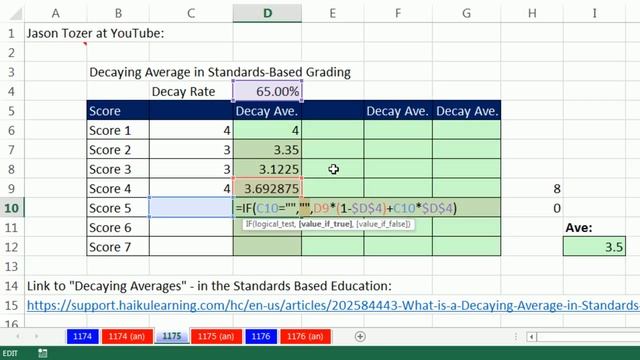
Task: Click the new sheet plus icon
Action: click(x=360, y=337)
